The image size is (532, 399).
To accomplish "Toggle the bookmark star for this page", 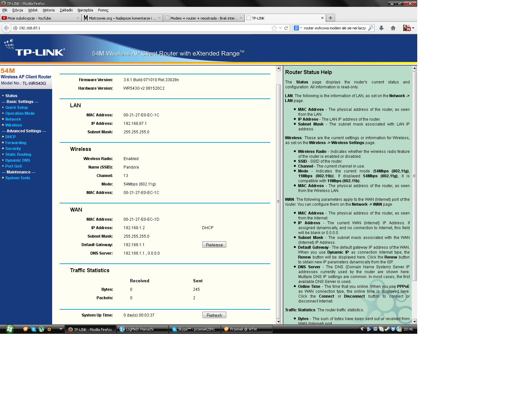I will [274, 28].
